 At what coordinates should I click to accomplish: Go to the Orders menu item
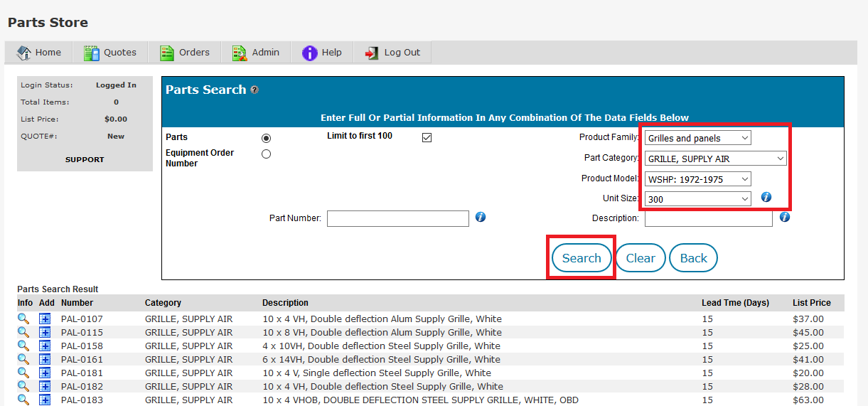coord(184,53)
